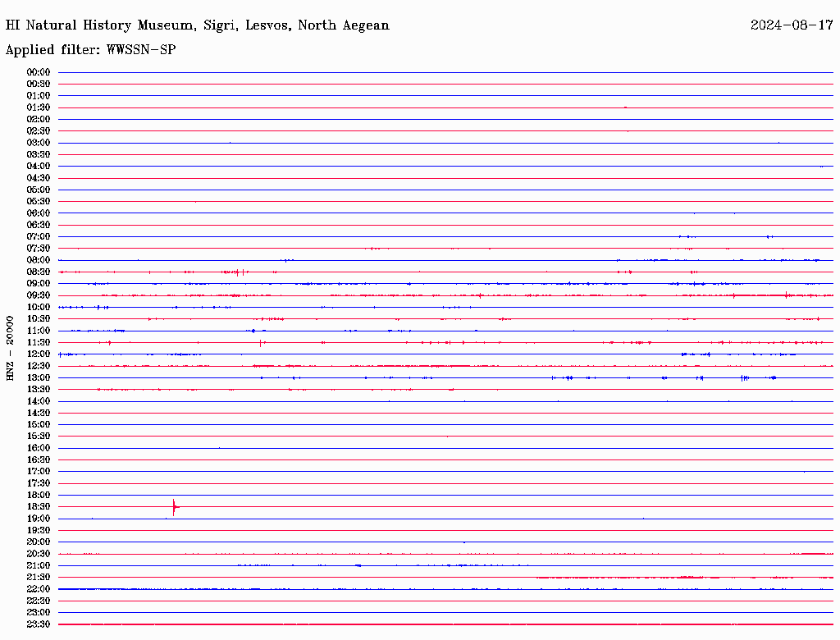840x640 pixels.
Task: Click the spike on the 11:30 trace
Action: pos(260,342)
